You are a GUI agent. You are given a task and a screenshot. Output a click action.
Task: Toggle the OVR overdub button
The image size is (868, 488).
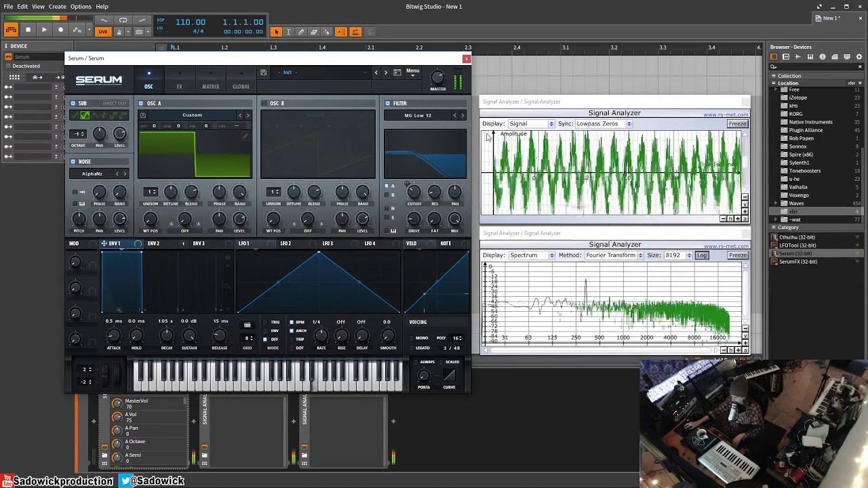pyautogui.click(x=103, y=32)
